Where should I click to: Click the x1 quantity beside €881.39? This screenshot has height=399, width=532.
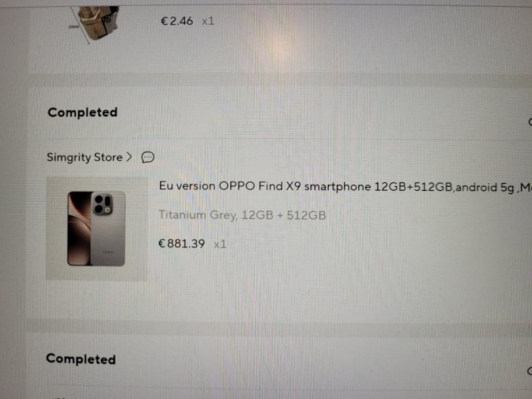point(220,244)
